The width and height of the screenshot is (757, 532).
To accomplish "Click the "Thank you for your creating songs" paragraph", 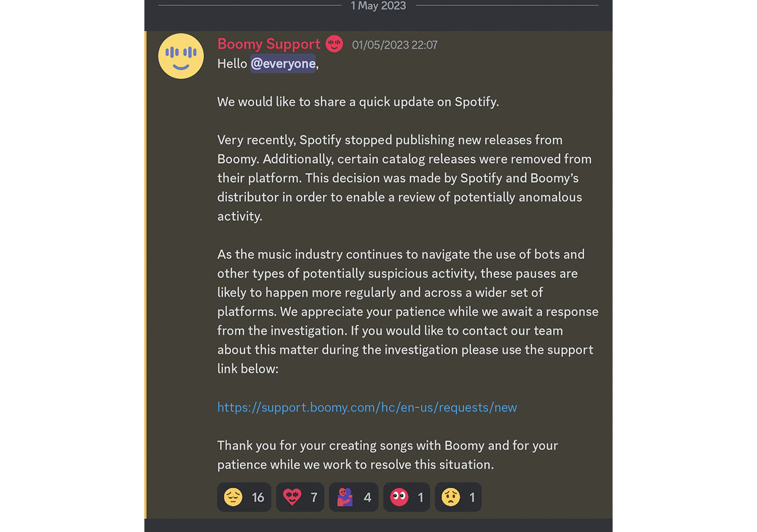I will [x=387, y=455].
